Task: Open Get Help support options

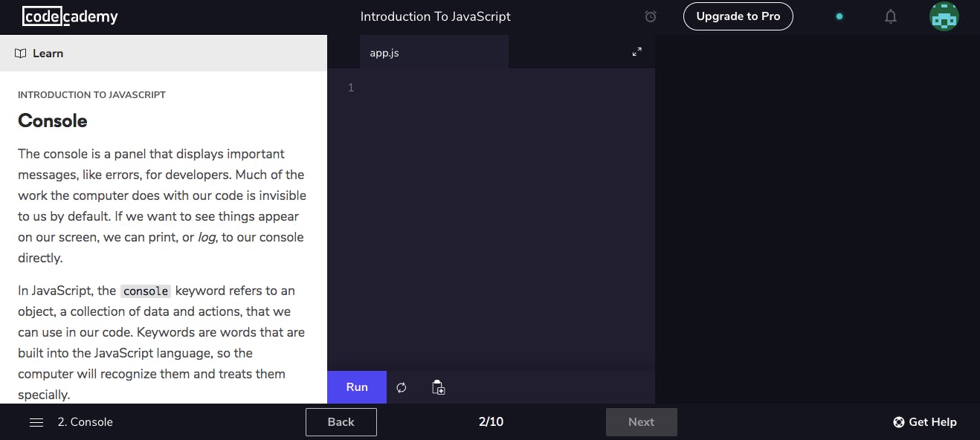Action: pyautogui.click(x=924, y=421)
